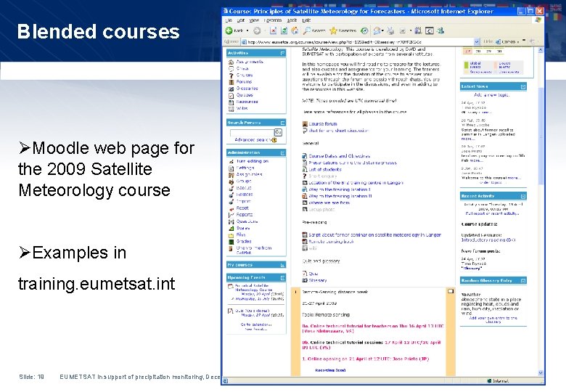Collapse the Administration block
The width and height of the screenshot is (566, 392).
point(282,152)
